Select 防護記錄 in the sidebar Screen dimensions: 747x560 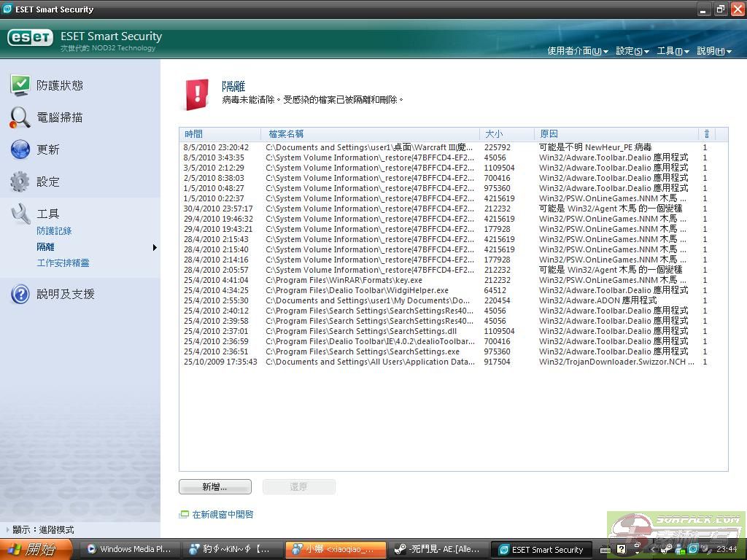tap(54, 231)
